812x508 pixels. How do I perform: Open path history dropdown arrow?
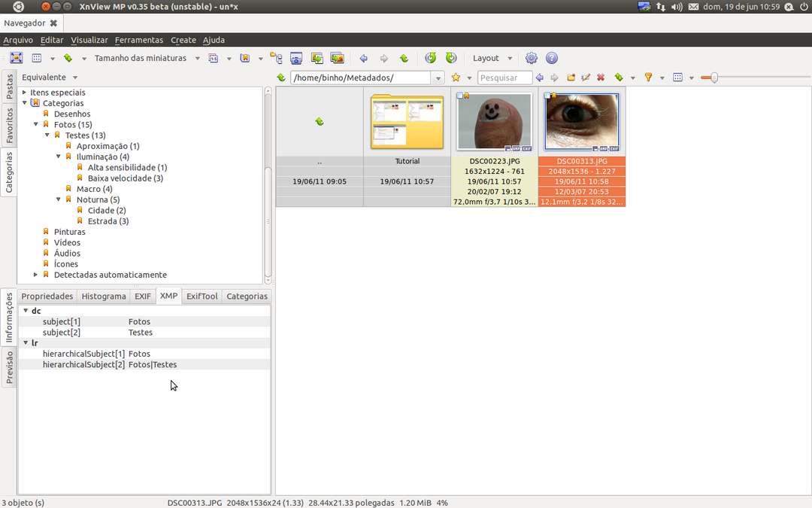pyautogui.click(x=438, y=78)
